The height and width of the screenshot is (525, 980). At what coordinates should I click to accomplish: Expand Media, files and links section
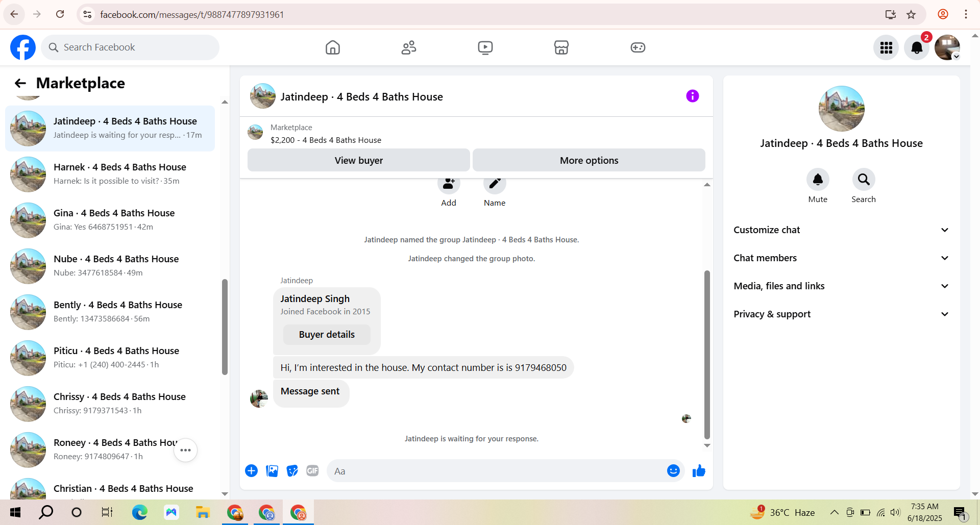(x=841, y=286)
